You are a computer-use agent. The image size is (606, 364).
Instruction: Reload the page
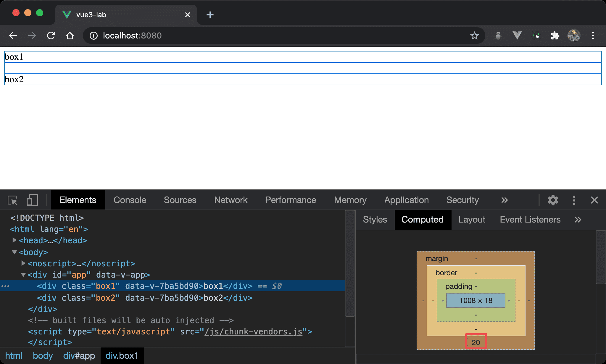pyautogui.click(x=51, y=36)
